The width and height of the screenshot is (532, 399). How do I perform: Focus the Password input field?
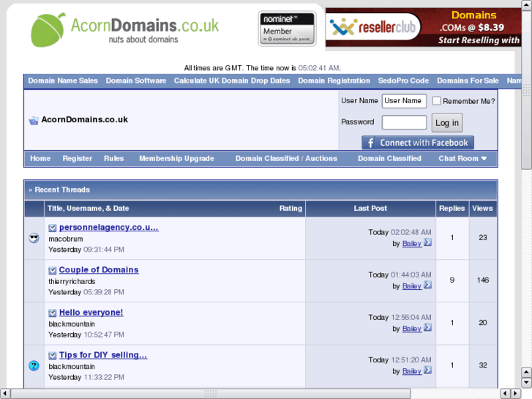pyautogui.click(x=404, y=122)
